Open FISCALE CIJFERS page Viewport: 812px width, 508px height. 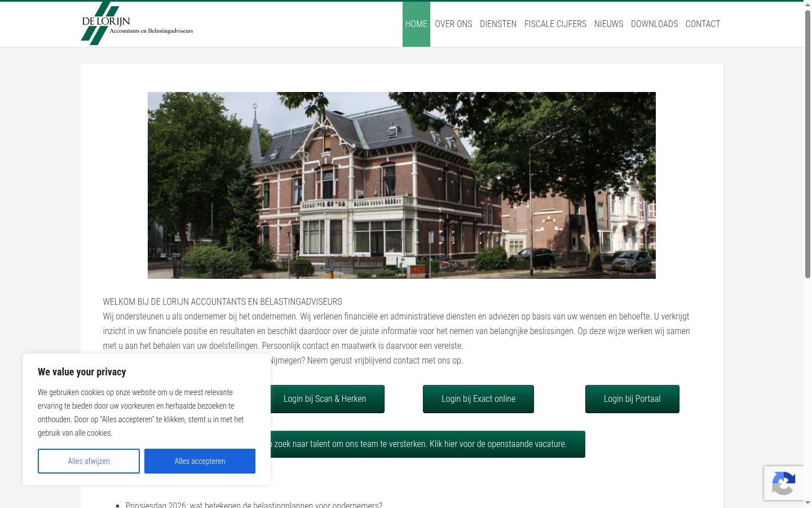click(x=555, y=24)
